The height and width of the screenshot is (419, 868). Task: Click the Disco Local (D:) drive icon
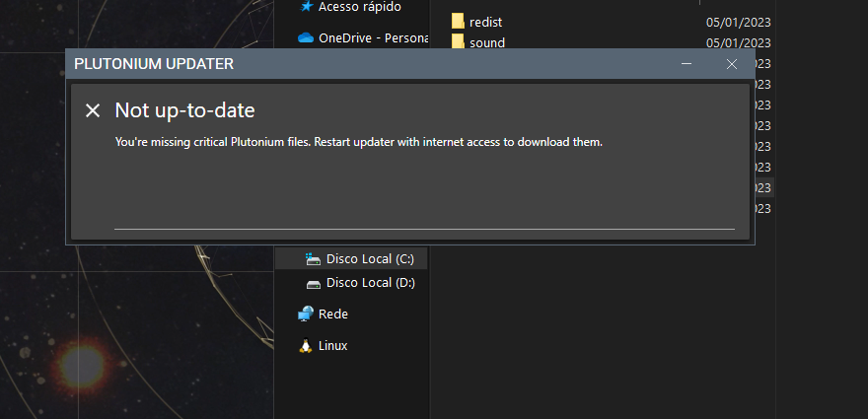[314, 284]
